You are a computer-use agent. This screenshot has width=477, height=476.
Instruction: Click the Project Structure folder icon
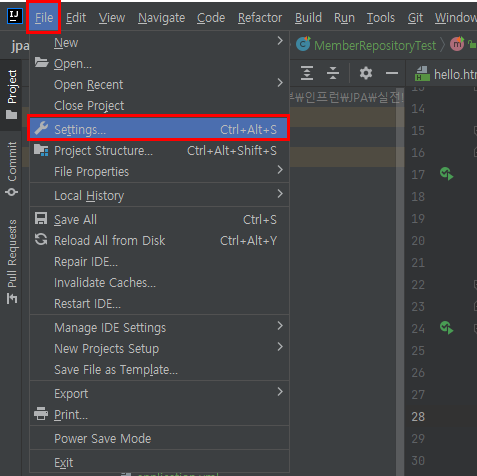[41, 150]
